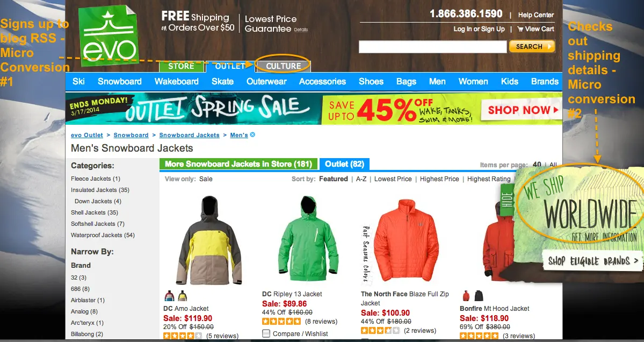The image size is (644, 342).
Task: Open the Snowboard menu
Action: [x=120, y=81]
